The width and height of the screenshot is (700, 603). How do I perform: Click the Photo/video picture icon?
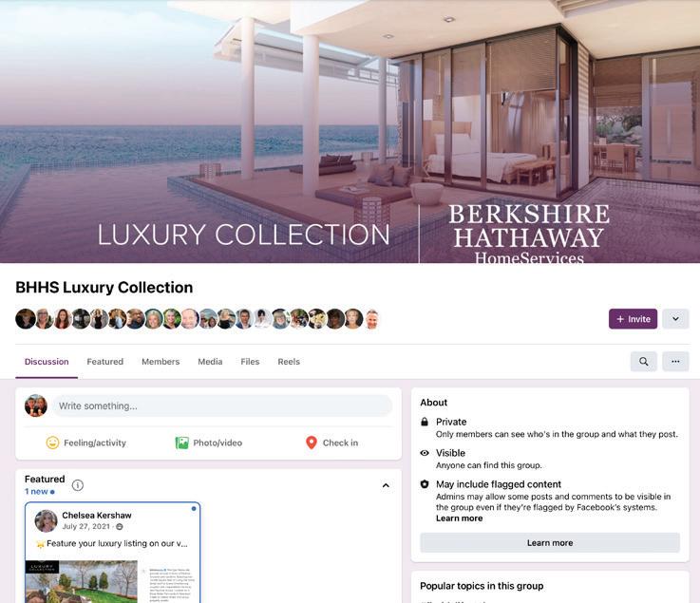click(181, 443)
